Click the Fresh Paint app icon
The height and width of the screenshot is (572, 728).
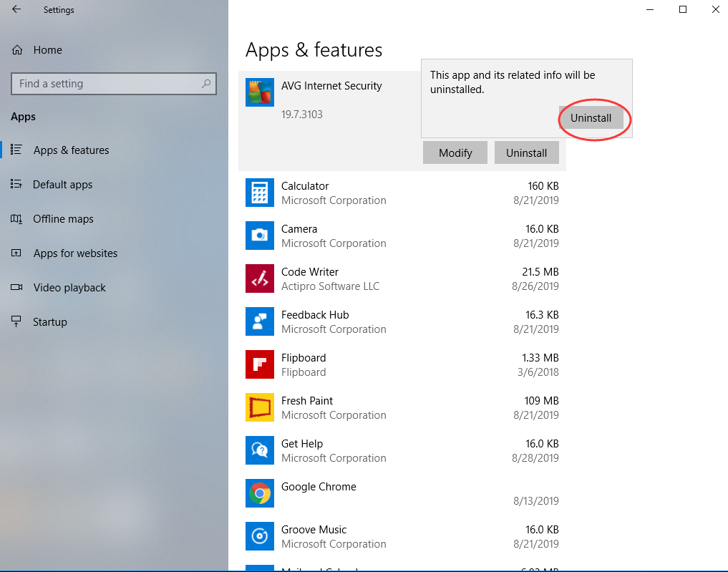coord(260,407)
